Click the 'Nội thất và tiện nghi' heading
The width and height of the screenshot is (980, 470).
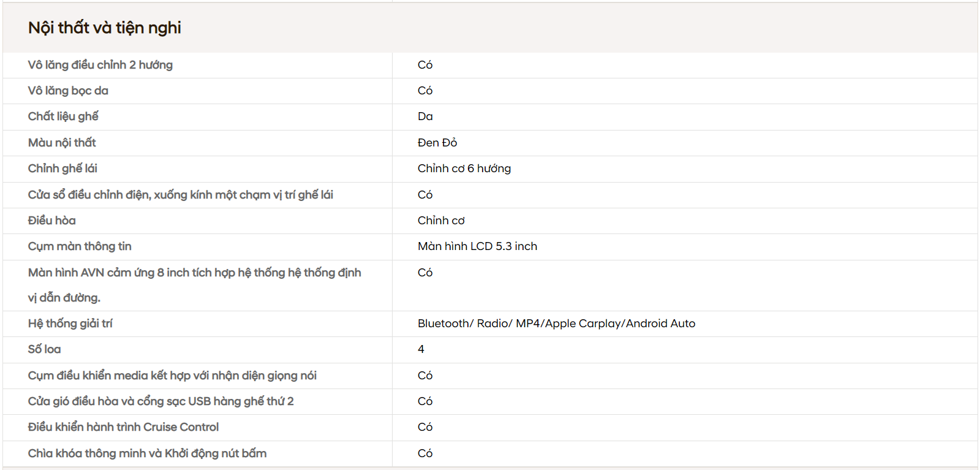(105, 28)
